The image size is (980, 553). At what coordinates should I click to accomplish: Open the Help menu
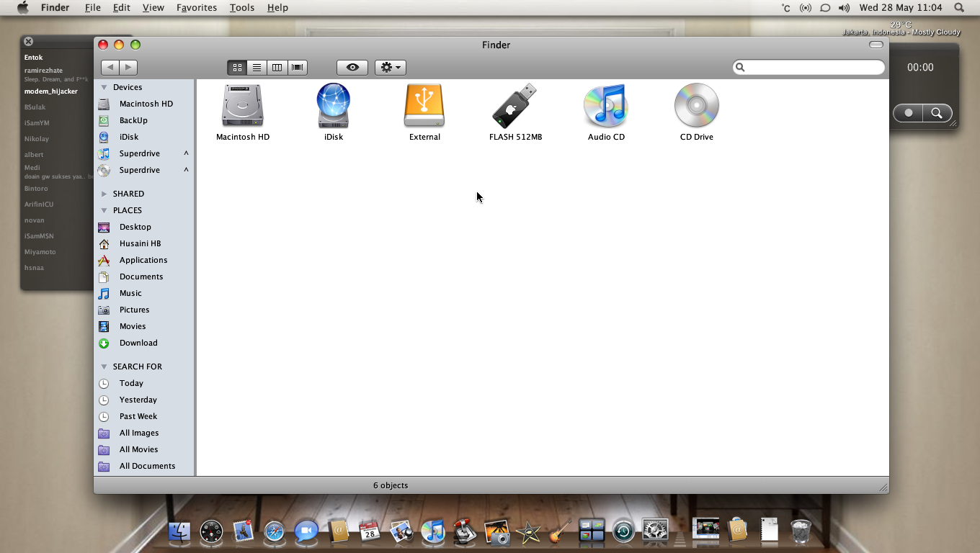tap(277, 7)
